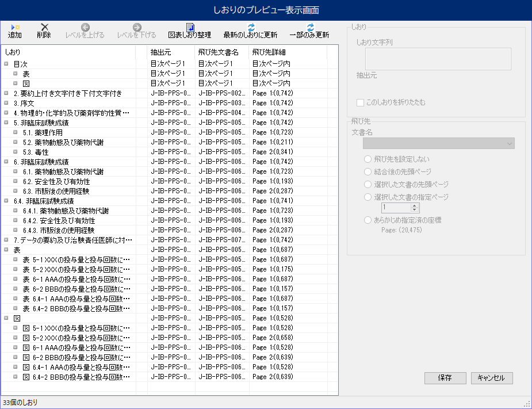This screenshot has width=532, height=409.
Task: Click the 一部のみ更新 refresh icon
Action: tap(310, 27)
